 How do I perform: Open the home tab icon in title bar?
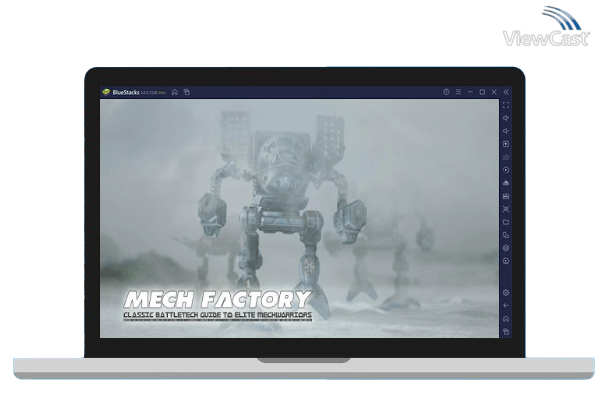point(175,92)
